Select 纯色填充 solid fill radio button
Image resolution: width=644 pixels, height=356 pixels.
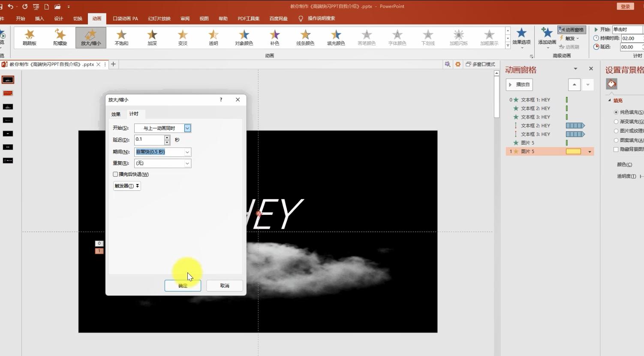pyautogui.click(x=616, y=112)
